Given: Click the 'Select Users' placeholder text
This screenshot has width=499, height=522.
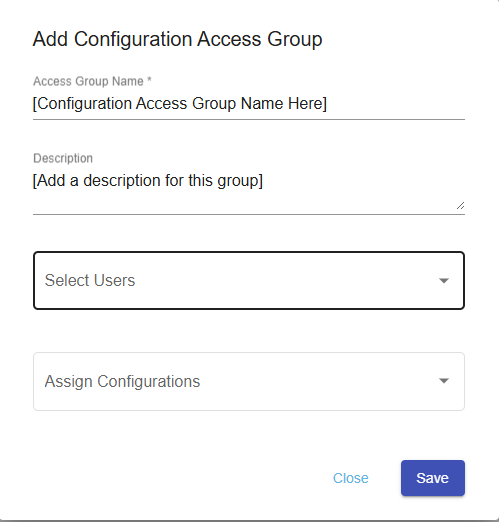Looking at the screenshot, I should [x=90, y=280].
